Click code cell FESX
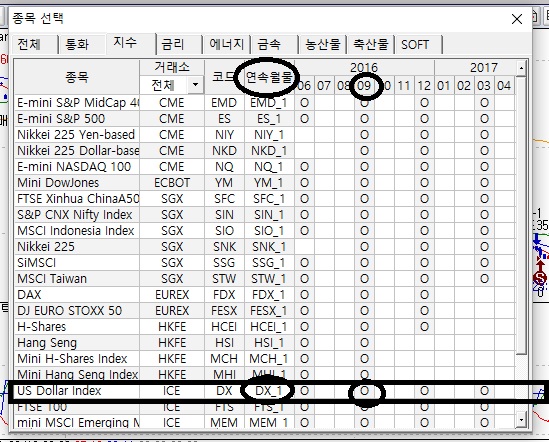549x442 pixels. coord(224,311)
